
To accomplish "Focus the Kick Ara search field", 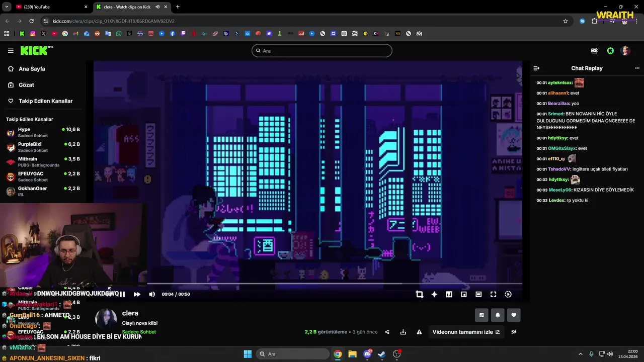I will (x=322, y=51).
